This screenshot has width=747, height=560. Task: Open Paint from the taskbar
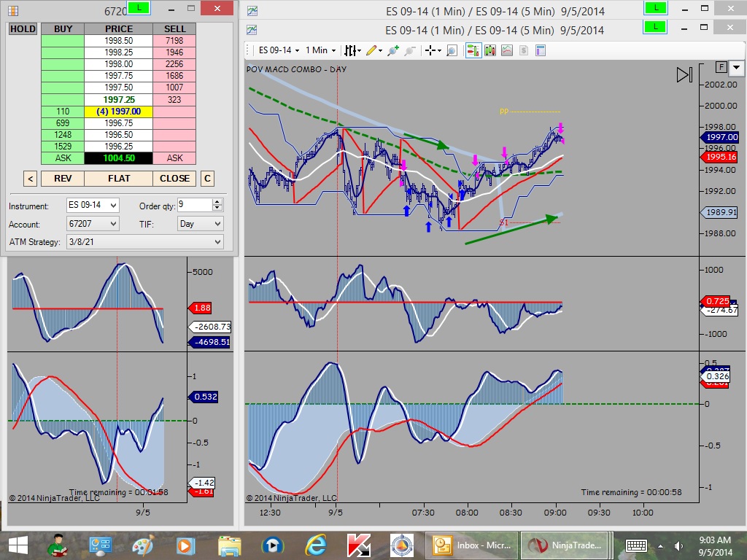tap(143, 545)
